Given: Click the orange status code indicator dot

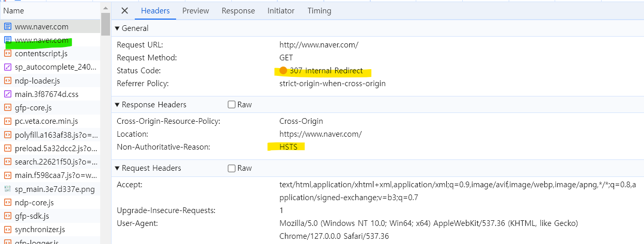Looking at the screenshot, I should pos(283,71).
